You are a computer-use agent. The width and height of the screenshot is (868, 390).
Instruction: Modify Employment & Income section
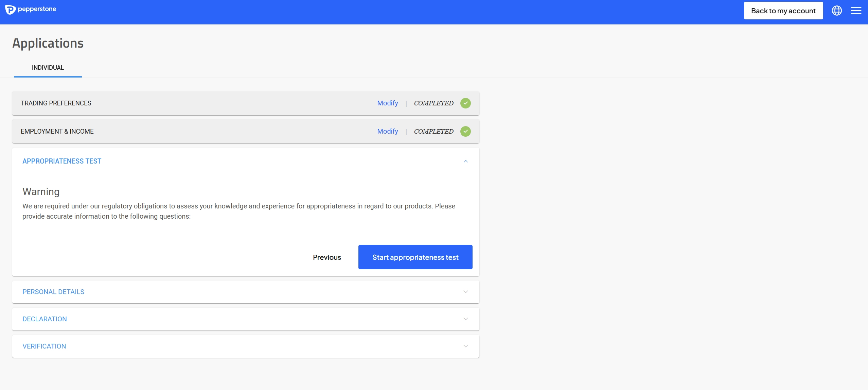click(x=388, y=131)
